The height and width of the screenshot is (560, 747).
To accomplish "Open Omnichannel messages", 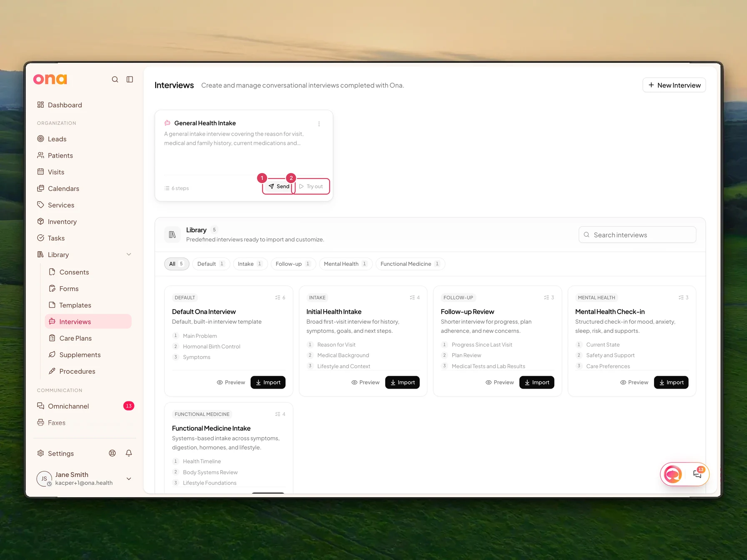I will (68, 406).
